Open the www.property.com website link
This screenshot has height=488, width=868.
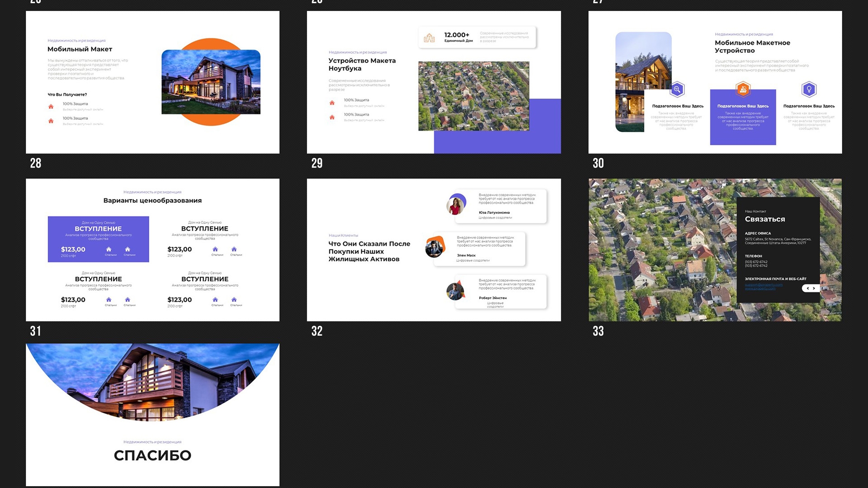[760, 288]
